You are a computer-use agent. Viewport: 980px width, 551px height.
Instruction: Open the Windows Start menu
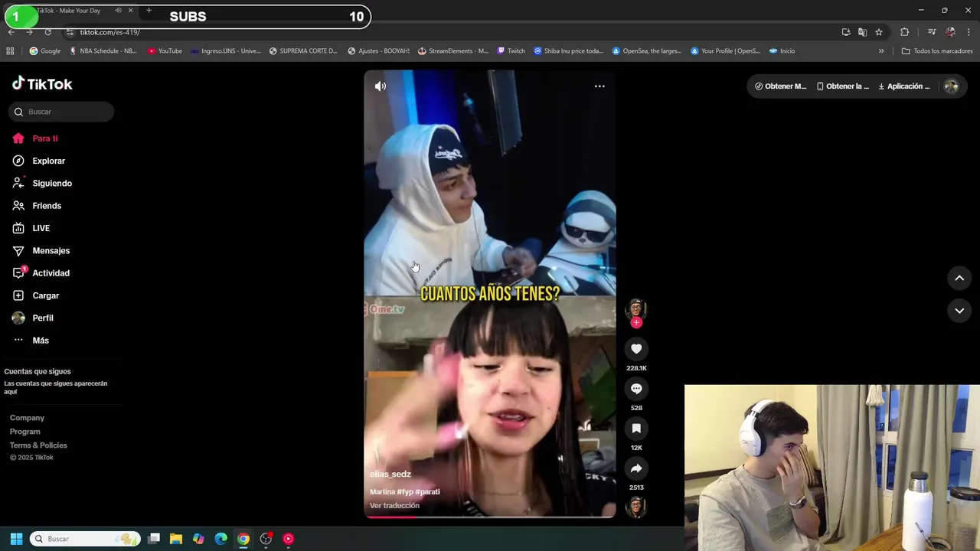pyautogui.click(x=16, y=539)
